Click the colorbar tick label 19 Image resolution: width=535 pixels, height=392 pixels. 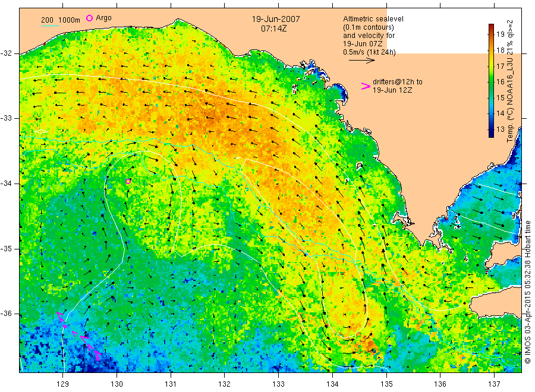point(500,34)
